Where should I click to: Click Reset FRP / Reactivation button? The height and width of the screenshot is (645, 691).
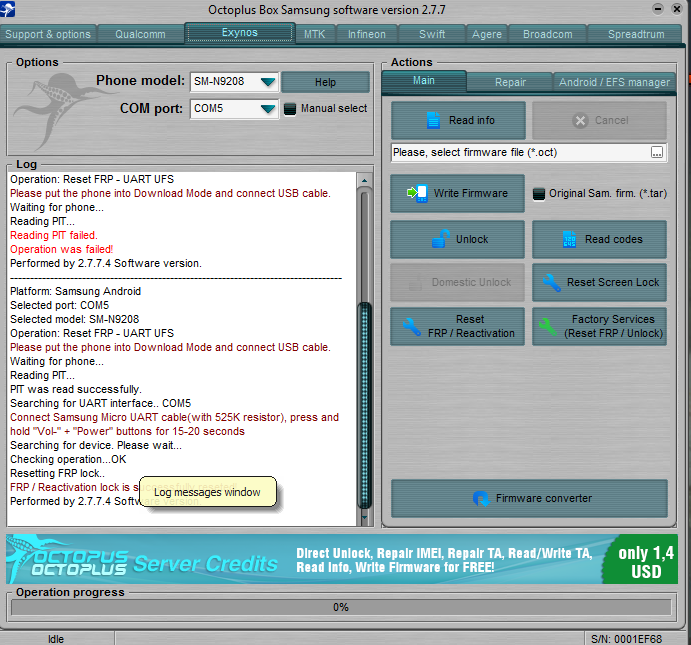(457, 326)
